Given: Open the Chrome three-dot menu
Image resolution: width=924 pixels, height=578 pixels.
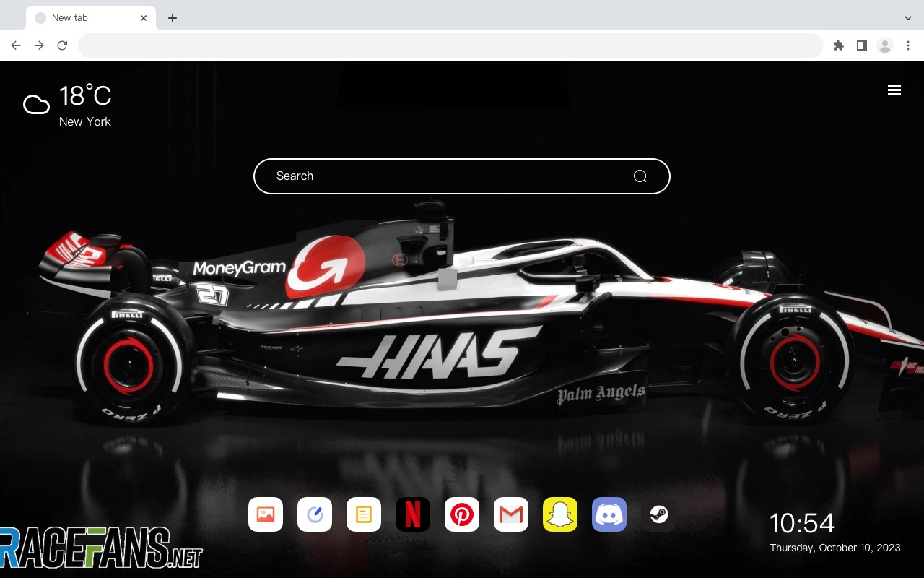Looking at the screenshot, I should pos(907,46).
